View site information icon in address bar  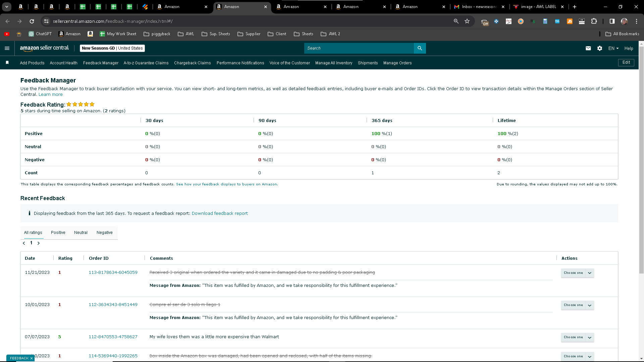click(46, 21)
